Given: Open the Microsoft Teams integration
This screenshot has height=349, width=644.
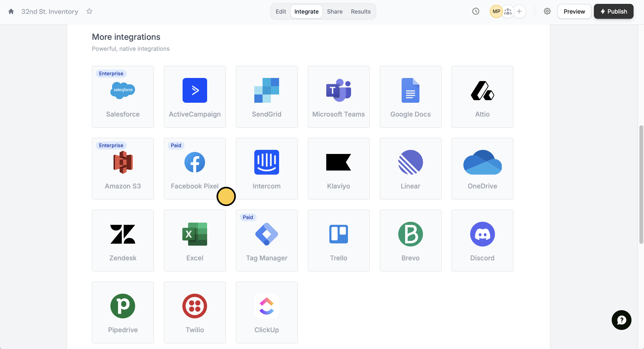Looking at the screenshot, I should click(x=338, y=97).
